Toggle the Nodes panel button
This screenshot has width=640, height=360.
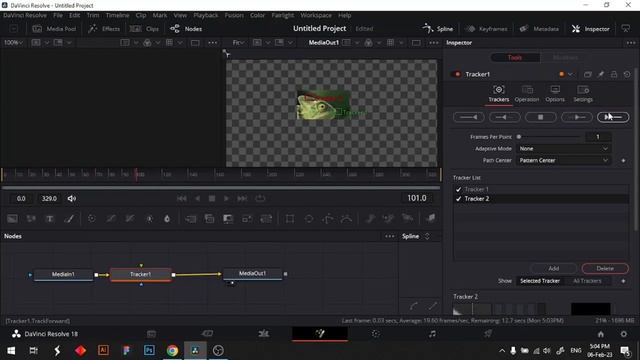pyautogui.click(x=186, y=29)
